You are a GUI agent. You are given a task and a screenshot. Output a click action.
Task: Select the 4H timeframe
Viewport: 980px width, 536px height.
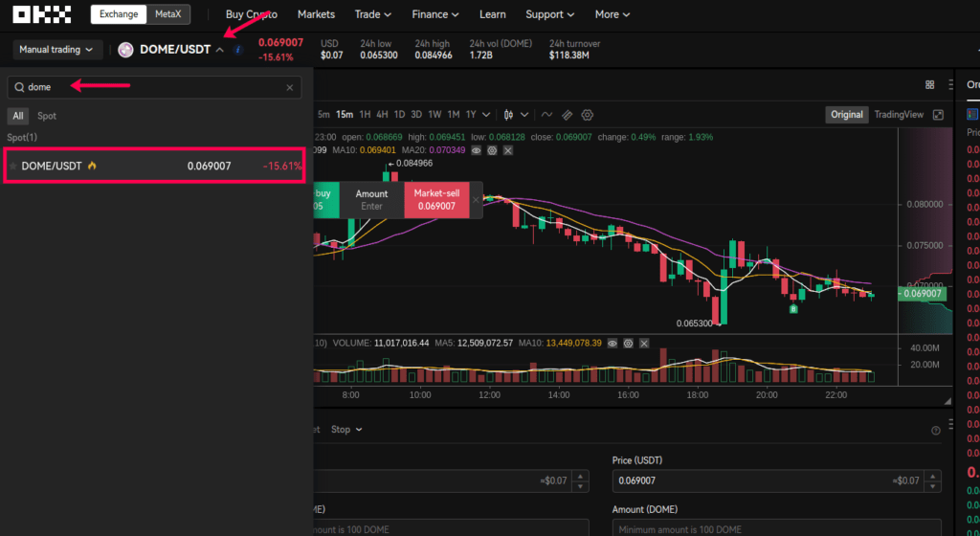pos(382,115)
